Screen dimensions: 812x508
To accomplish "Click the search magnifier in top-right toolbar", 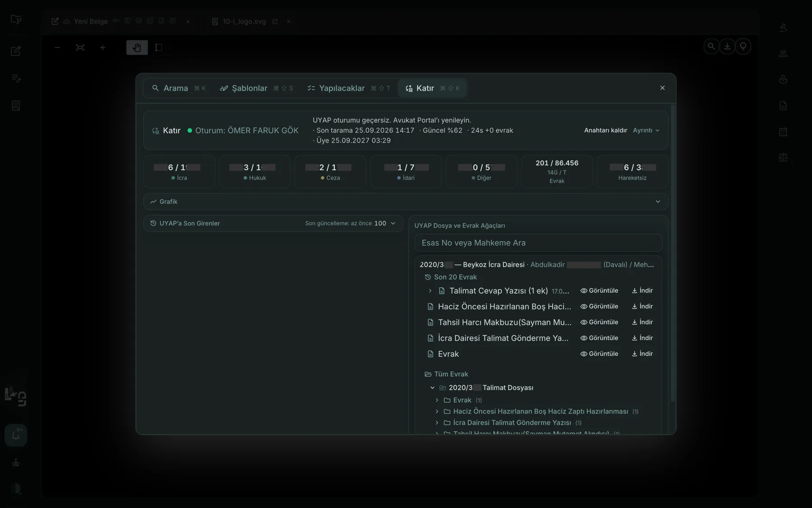I will [x=711, y=46].
